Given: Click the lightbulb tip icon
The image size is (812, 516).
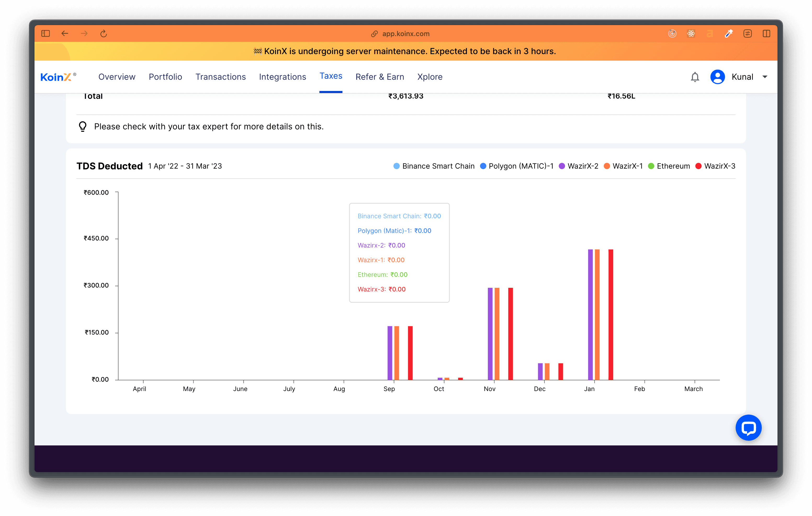Looking at the screenshot, I should 83,127.
